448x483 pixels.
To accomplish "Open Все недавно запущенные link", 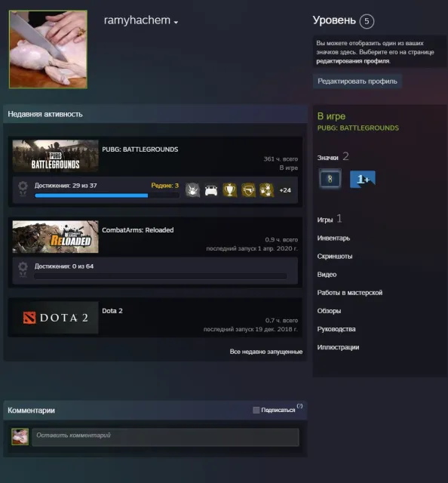I will pos(266,352).
